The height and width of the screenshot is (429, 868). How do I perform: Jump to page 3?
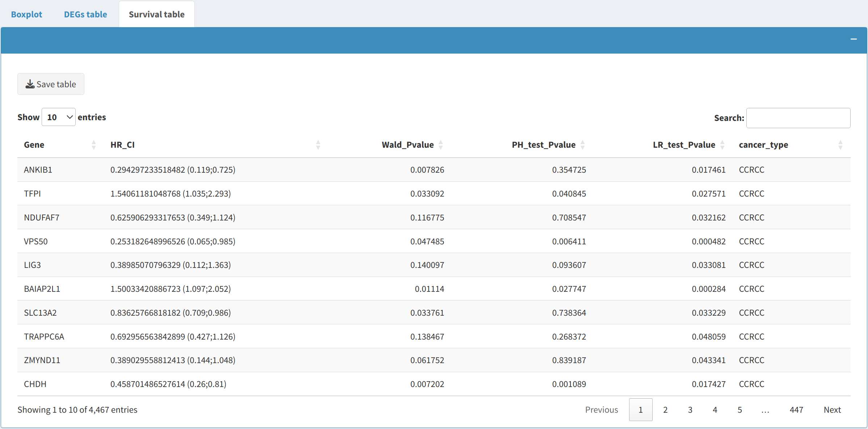[690, 409]
